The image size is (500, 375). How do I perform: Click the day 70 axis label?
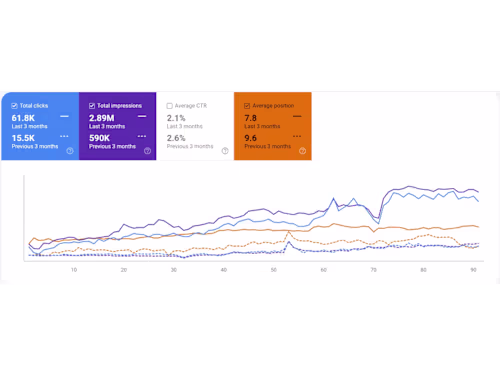[373, 270]
